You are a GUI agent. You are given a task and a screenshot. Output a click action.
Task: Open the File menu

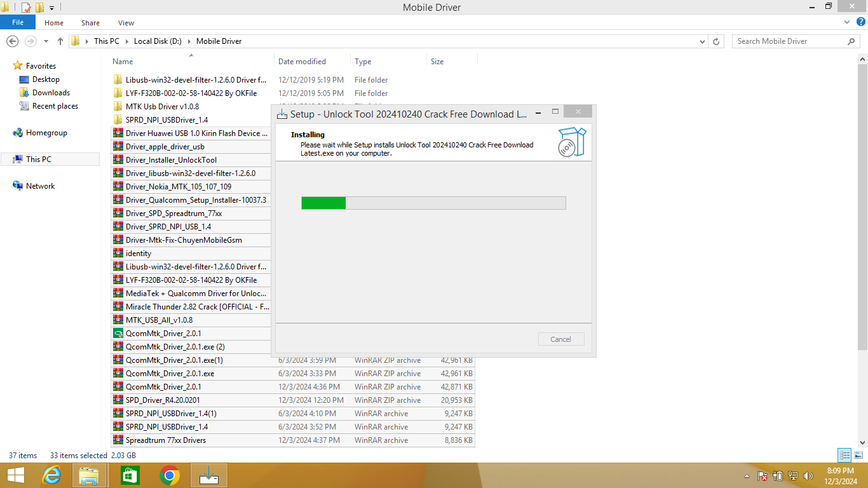tap(18, 22)
